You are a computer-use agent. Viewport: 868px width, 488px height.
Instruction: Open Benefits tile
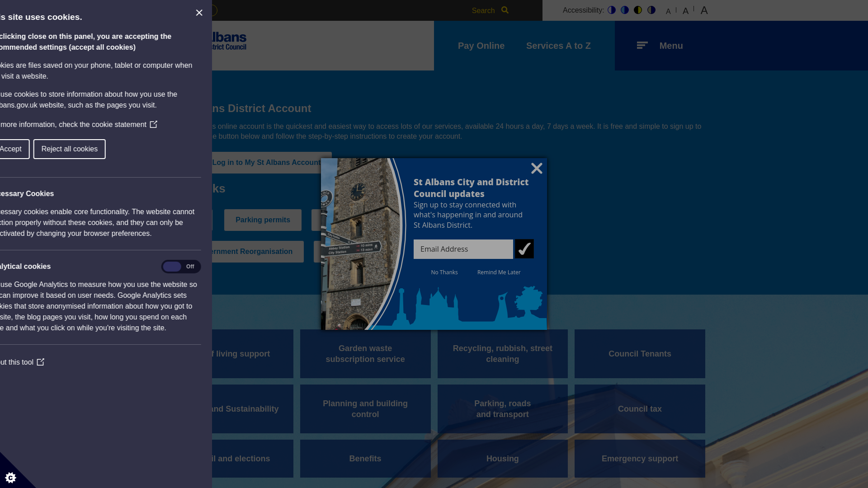[365, 459]
